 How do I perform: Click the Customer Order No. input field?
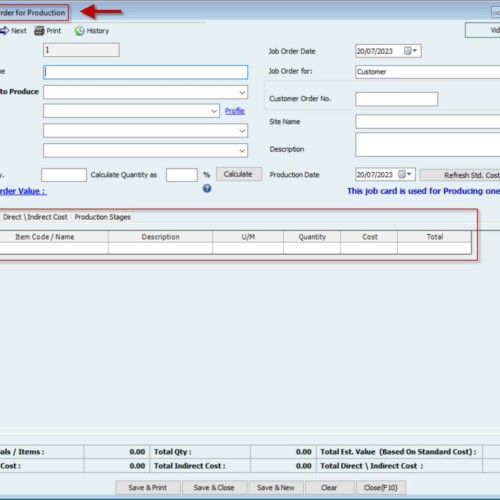tap(397, 99)
